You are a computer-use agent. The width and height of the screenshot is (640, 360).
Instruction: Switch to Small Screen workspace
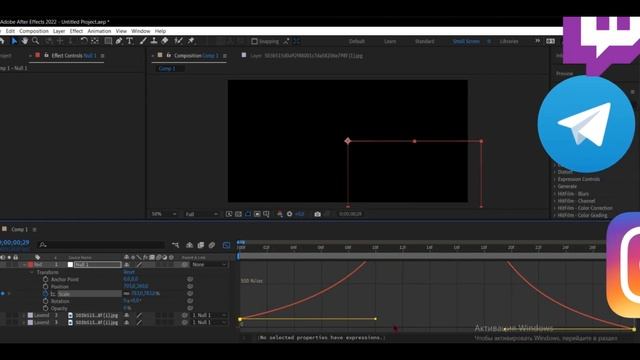pyautogui.click(x=466, y=41)
